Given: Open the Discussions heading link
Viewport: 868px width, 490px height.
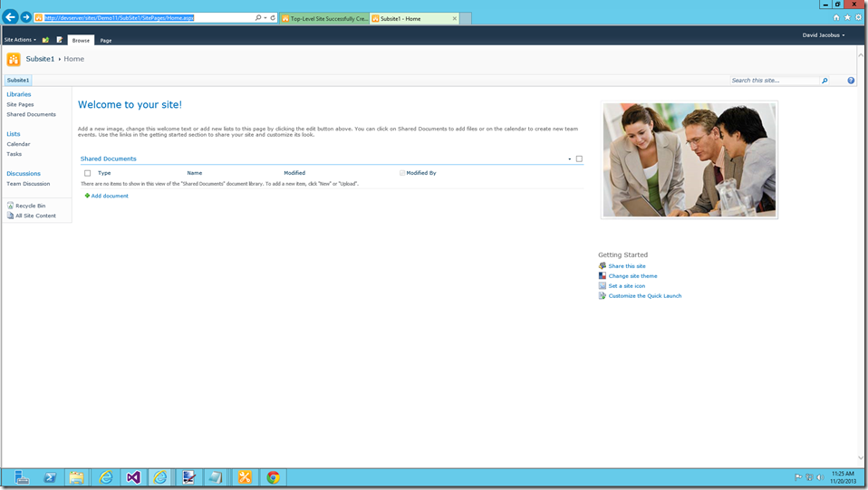Looking at the screenshot, I should click(24, 173).
